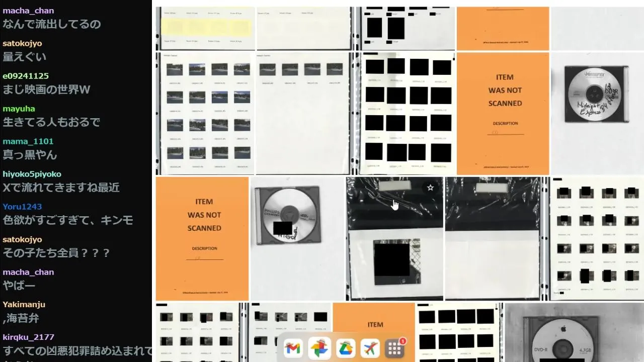
Task: Open the Google Photos pinwheel dock icon
Action: coord(319,348)
